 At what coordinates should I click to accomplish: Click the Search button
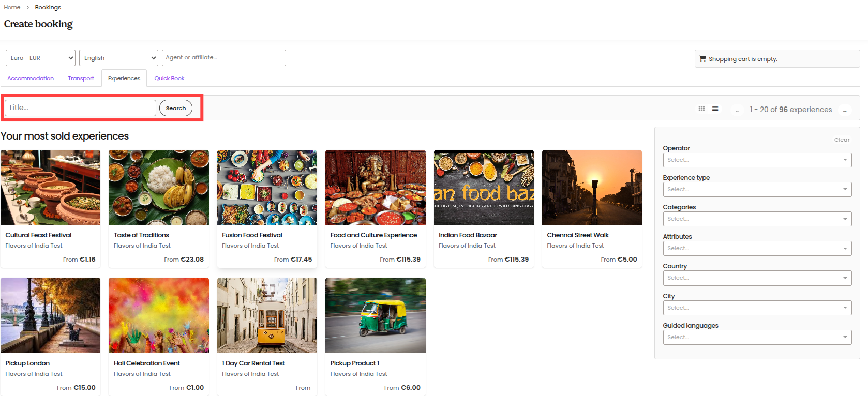tap(176, 108)
